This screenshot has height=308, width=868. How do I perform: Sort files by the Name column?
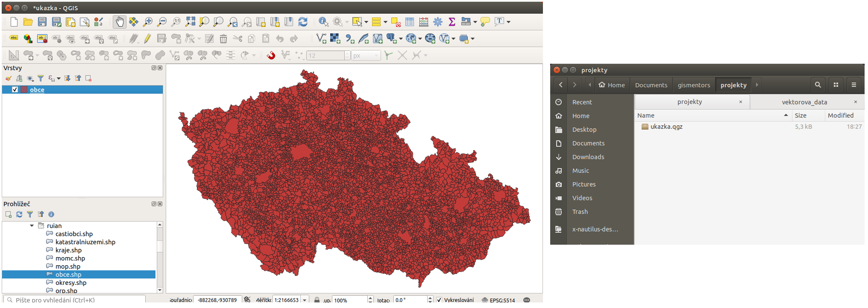coord(713,115)
